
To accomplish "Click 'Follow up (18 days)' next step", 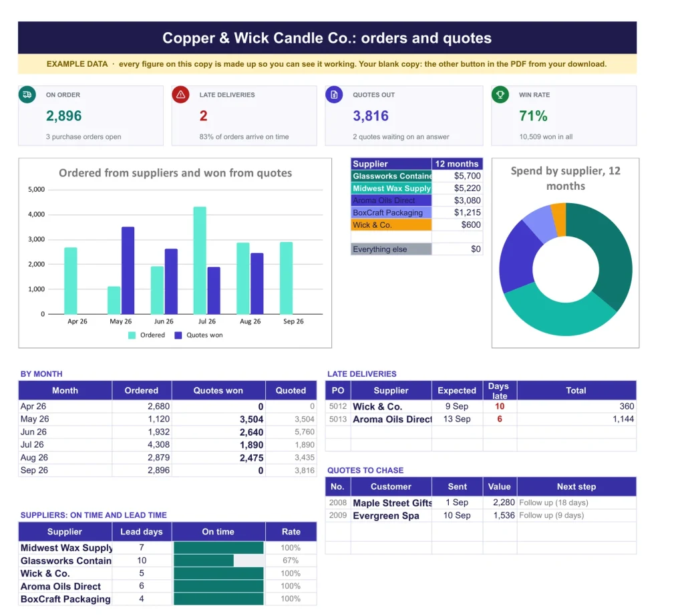I will click(x=554, y=502).
